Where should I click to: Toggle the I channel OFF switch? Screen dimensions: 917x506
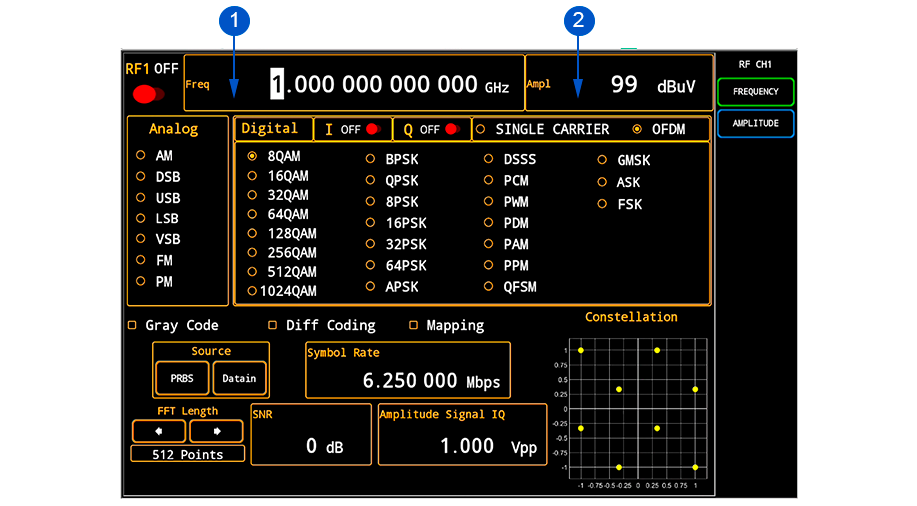pos(373,129)
